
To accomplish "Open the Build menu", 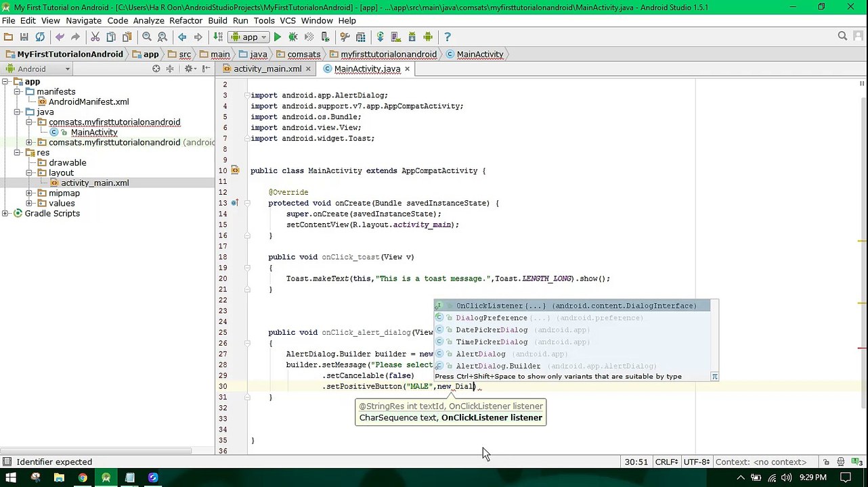I will click(217, 20).
